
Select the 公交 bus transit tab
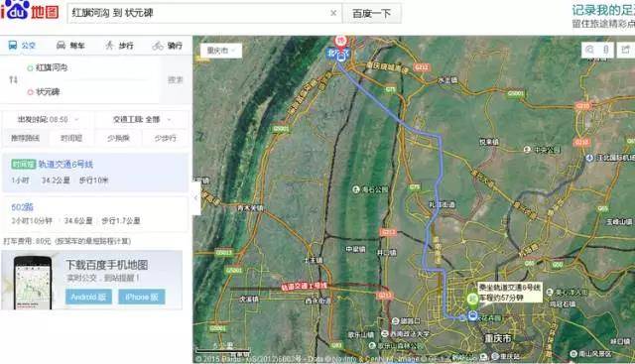pyautogui.click(x=22, y=46)
